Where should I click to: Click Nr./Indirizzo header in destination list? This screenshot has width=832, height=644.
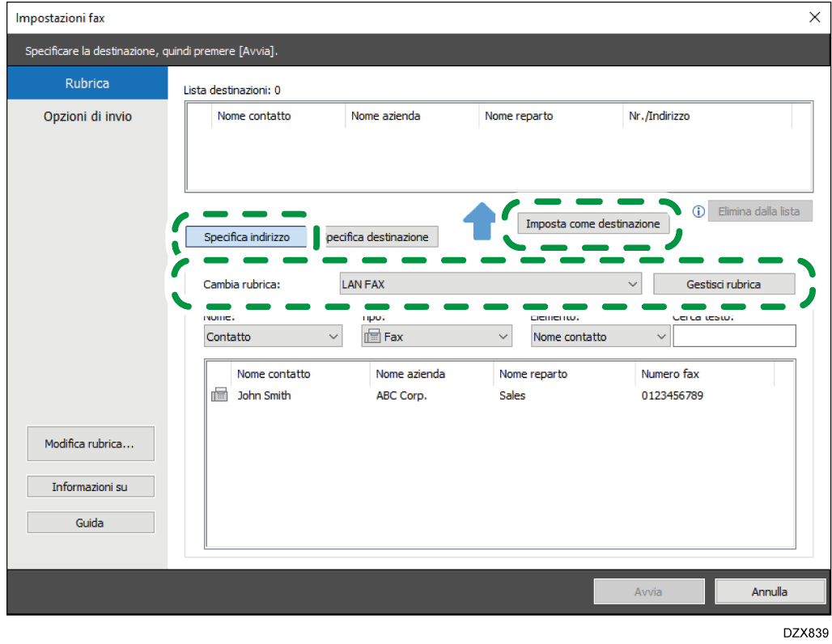click(x=707, y=116)
